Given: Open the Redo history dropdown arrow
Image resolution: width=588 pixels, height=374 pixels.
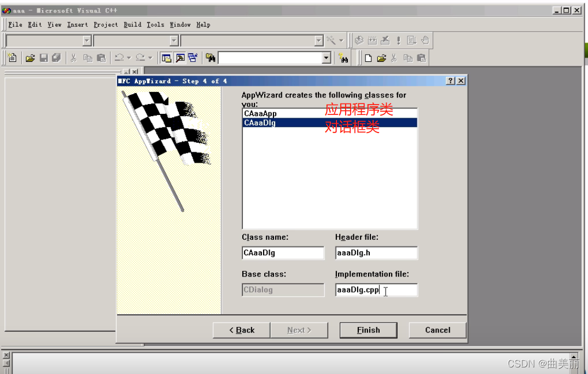Looking at the screenshot, I should click(150, 58).
